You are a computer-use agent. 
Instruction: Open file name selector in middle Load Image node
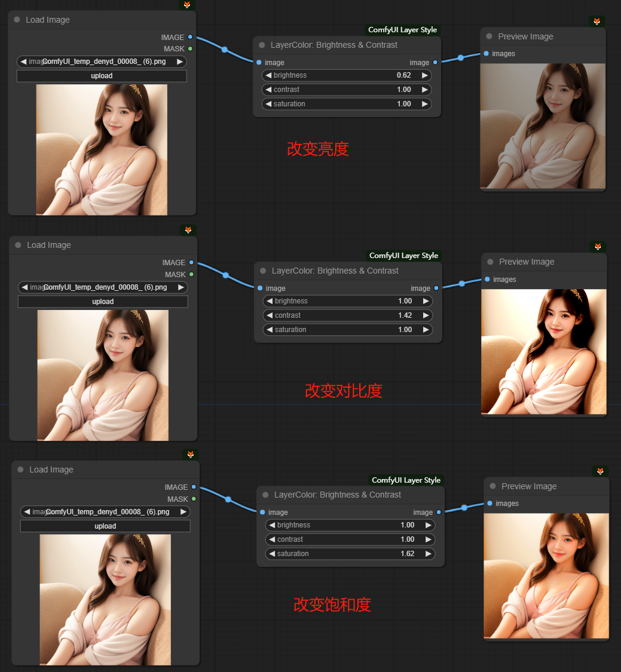click(103, 287)
